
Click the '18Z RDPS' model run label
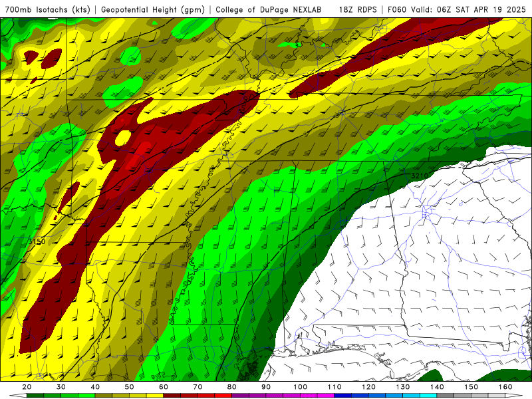358,9
